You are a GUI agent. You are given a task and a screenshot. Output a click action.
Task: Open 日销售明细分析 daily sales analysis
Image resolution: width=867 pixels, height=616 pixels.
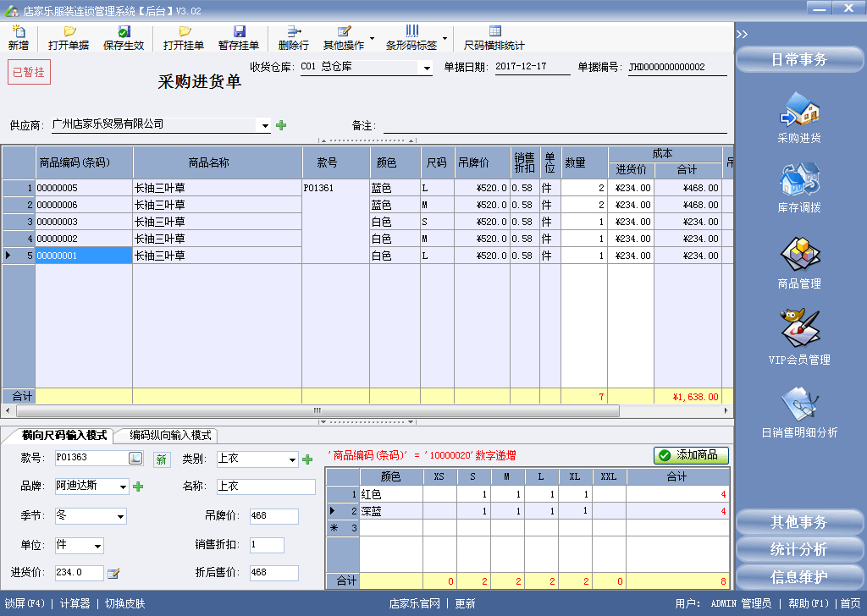tap(799, 413)
